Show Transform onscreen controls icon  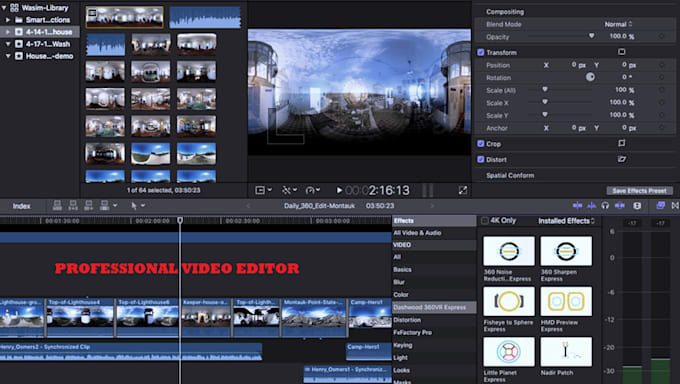click(621, 52)
